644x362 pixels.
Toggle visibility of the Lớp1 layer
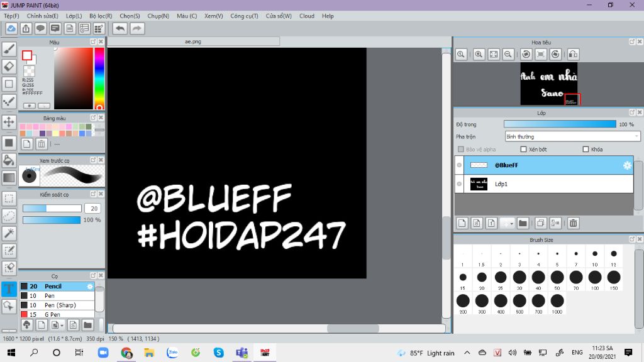459,184
